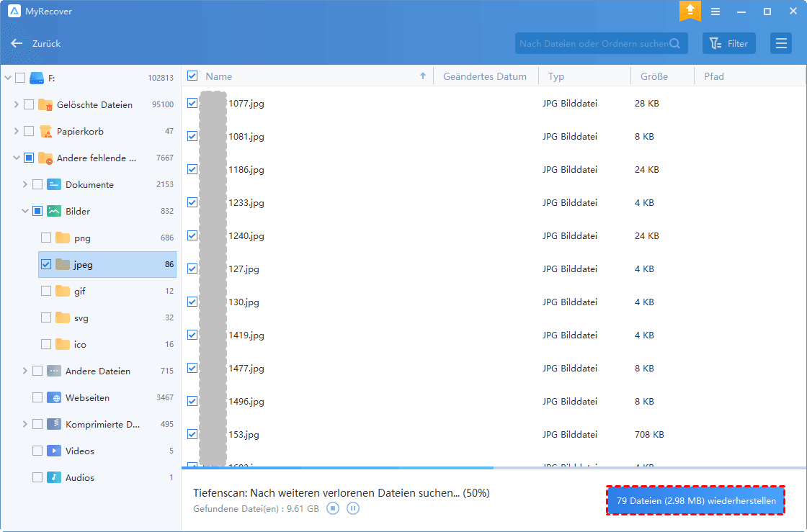Sort files by Größe column
The height and width of the screenshot is (532, 807).
pyautogui.click(x=654, y=76)
